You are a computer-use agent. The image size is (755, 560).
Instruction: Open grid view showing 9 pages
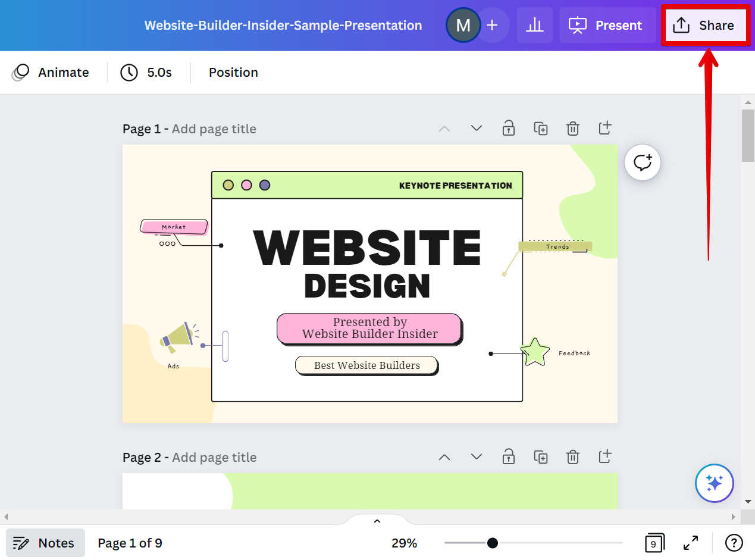(x=654, y=543)
